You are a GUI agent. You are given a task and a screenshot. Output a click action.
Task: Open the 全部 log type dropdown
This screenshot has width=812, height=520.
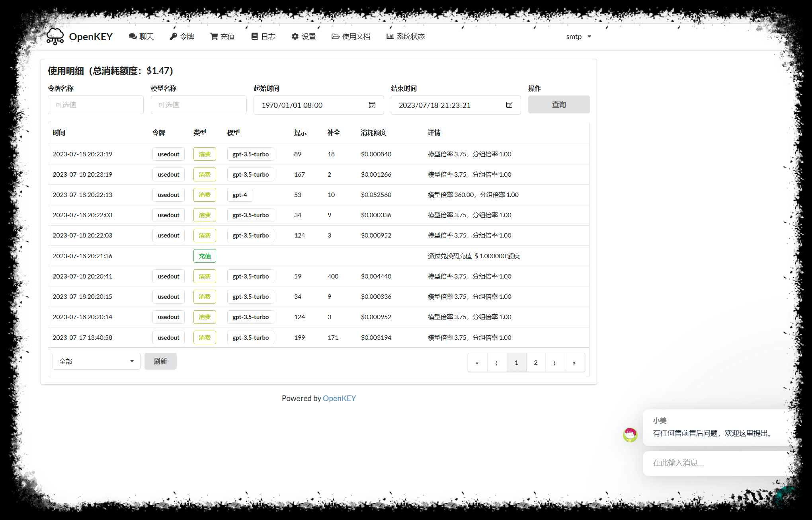(x=96, y=361)
